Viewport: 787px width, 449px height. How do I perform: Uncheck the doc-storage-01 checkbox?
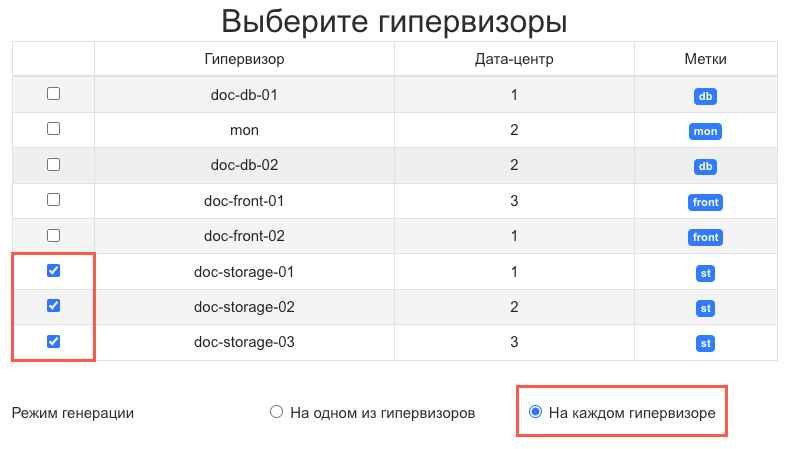54,271
